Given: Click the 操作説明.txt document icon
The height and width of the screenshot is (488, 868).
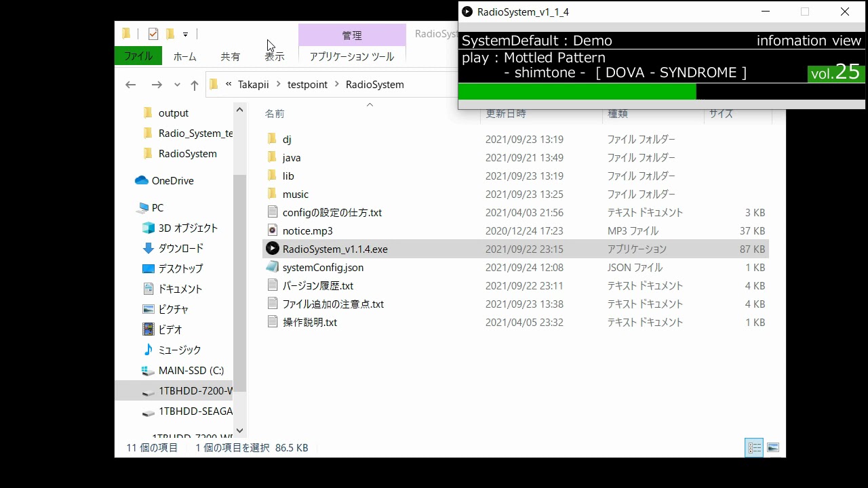Looking at the screenshot, I should point(272,322).
